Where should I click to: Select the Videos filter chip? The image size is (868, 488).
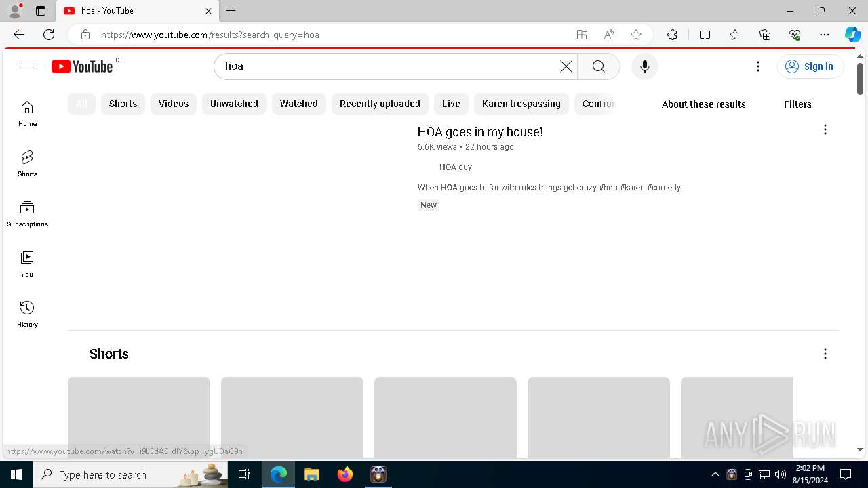174,104
